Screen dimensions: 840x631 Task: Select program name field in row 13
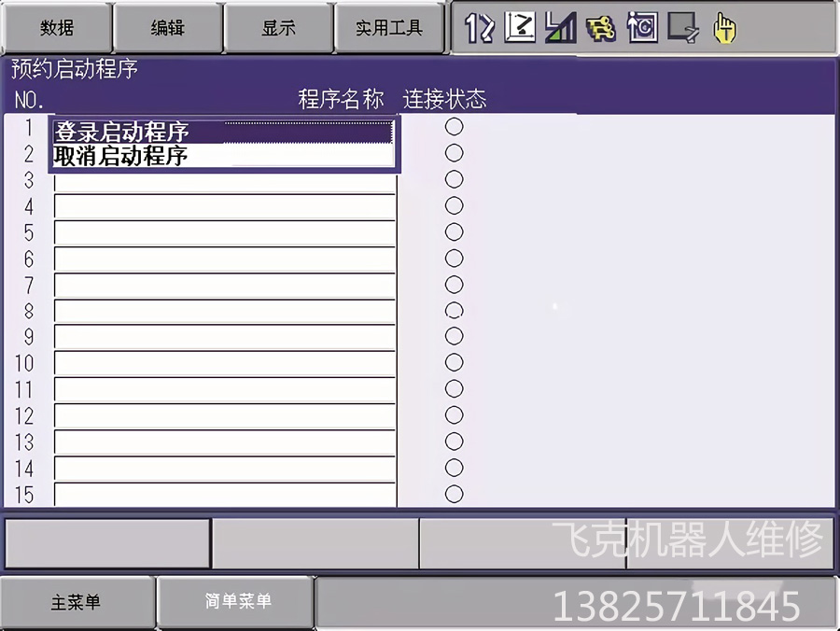point(225,442)
